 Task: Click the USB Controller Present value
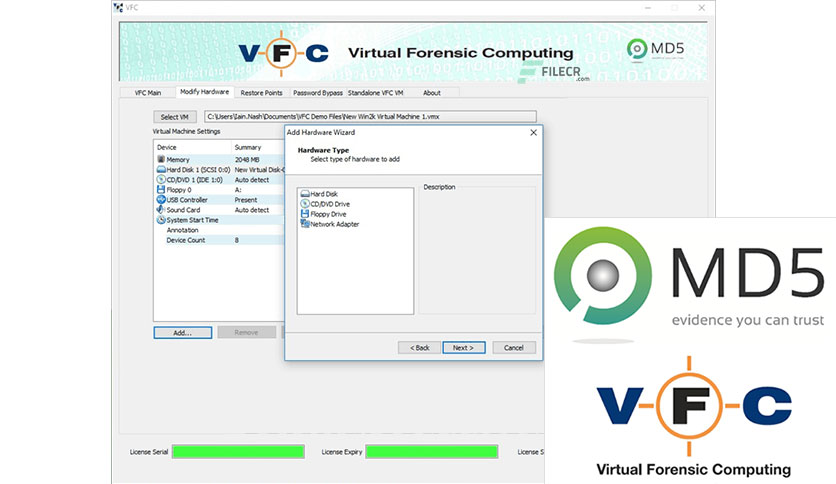pos(246,200)
